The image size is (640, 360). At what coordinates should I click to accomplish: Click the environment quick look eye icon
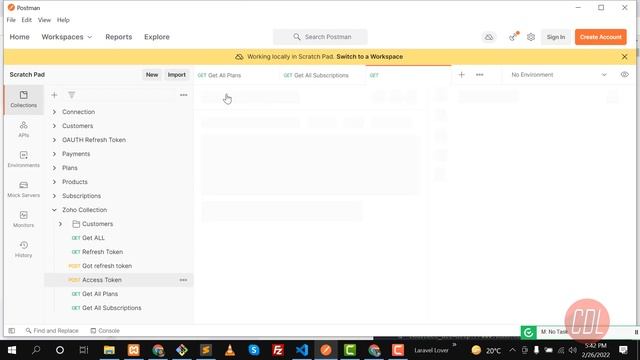click(624, 75)
